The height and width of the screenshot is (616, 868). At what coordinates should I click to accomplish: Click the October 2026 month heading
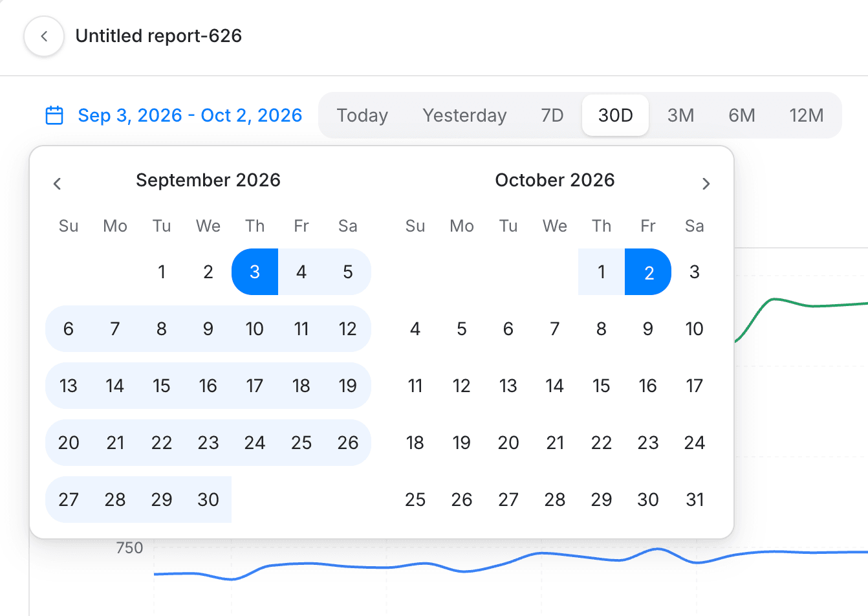pyautogui.click(x=555, y=180)
